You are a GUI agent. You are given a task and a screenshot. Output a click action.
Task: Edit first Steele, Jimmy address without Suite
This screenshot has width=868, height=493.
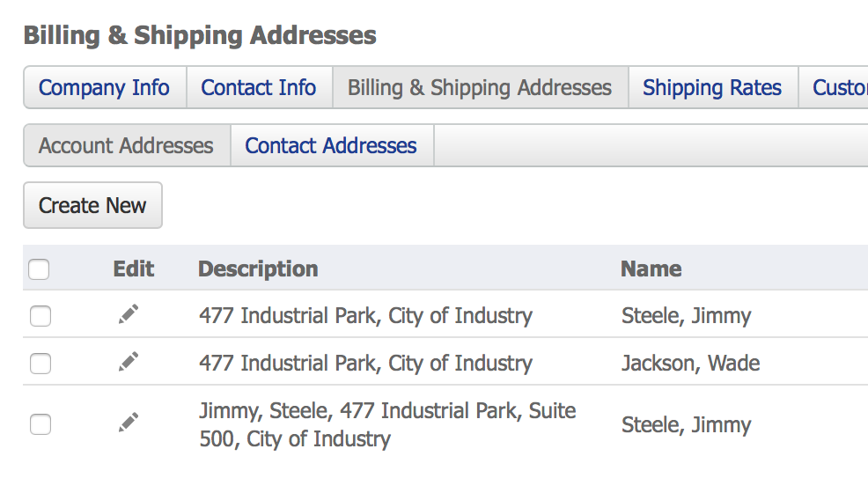coord(129,314)
